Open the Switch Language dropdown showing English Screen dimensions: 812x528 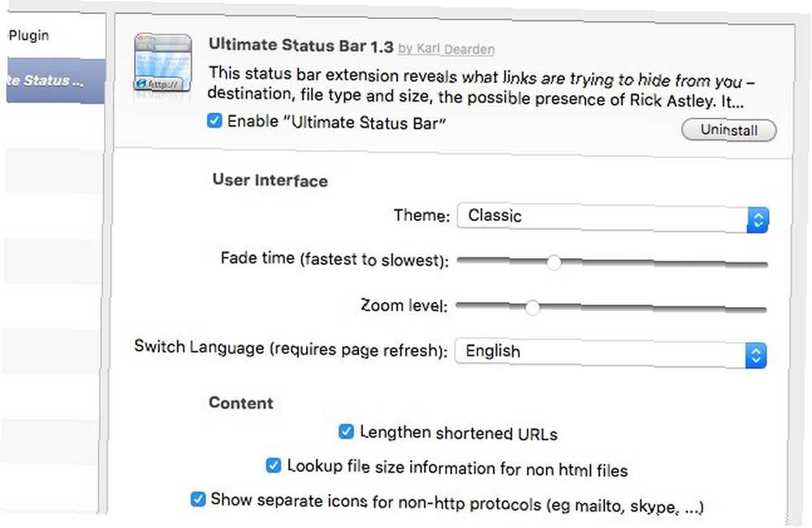611,353
